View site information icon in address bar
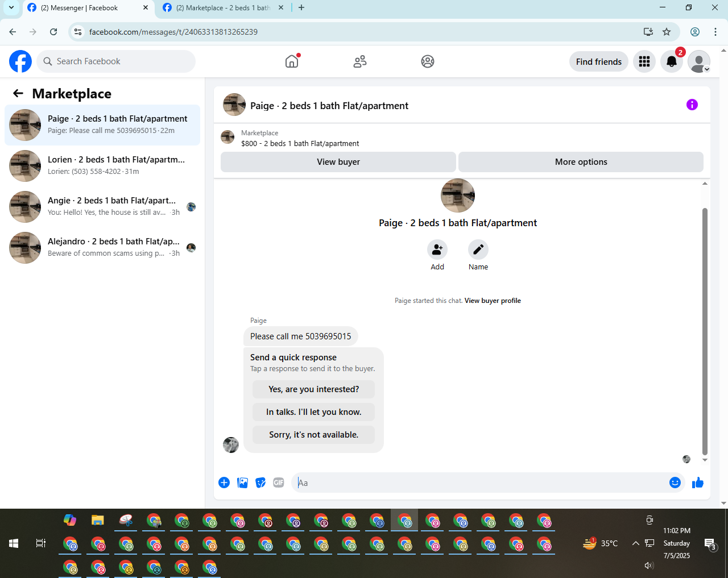The height and width of the screenshot is (578, 728). (78, 32)
